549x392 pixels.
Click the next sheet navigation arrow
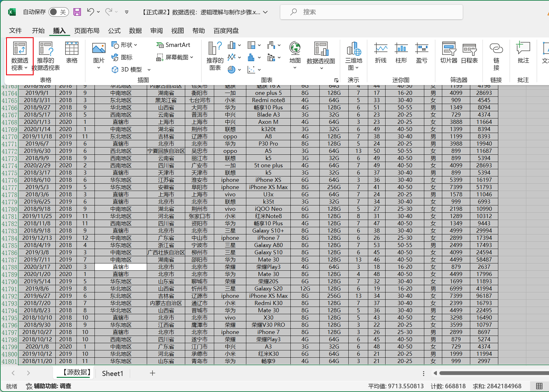coord(28,373)
